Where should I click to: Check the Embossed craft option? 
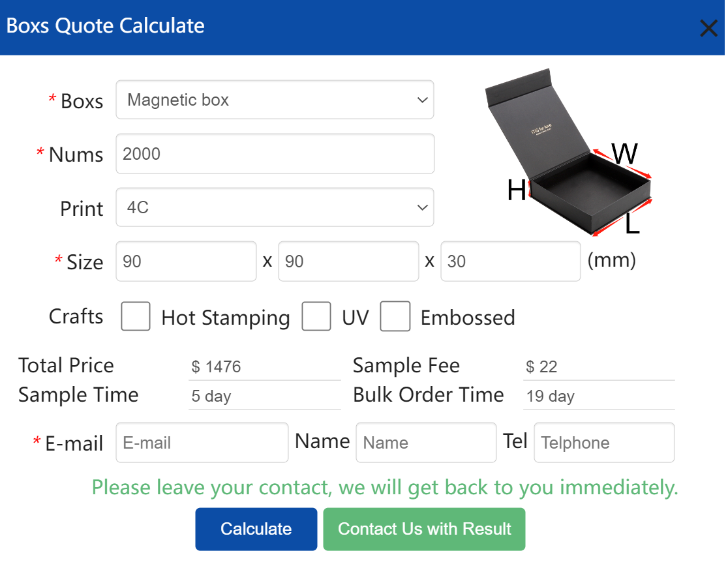point(395,317)
